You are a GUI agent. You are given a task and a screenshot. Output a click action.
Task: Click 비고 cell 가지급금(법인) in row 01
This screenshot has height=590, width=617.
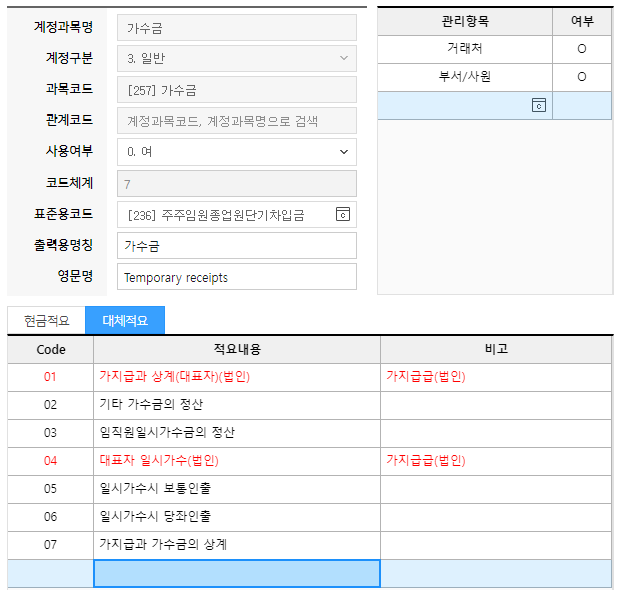coord(496,377)
